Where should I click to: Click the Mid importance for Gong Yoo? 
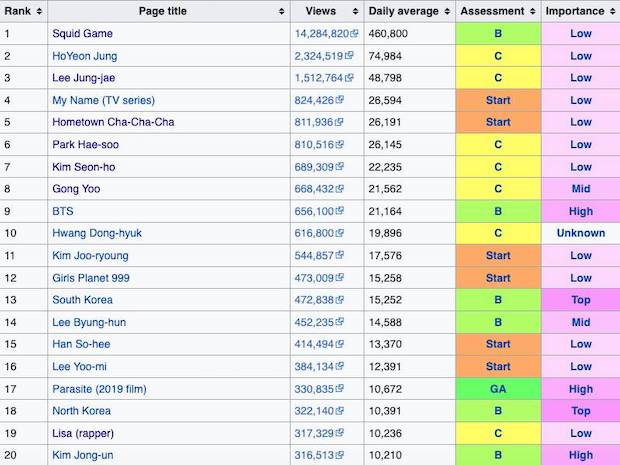[x=580, y=189]
